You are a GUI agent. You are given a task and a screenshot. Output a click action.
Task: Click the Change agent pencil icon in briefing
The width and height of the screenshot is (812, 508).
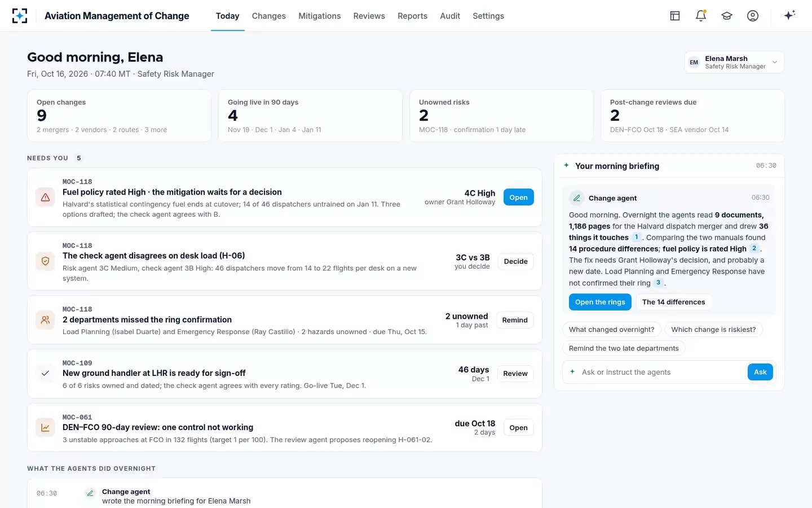pyautogui.click(x=576, y=198)
